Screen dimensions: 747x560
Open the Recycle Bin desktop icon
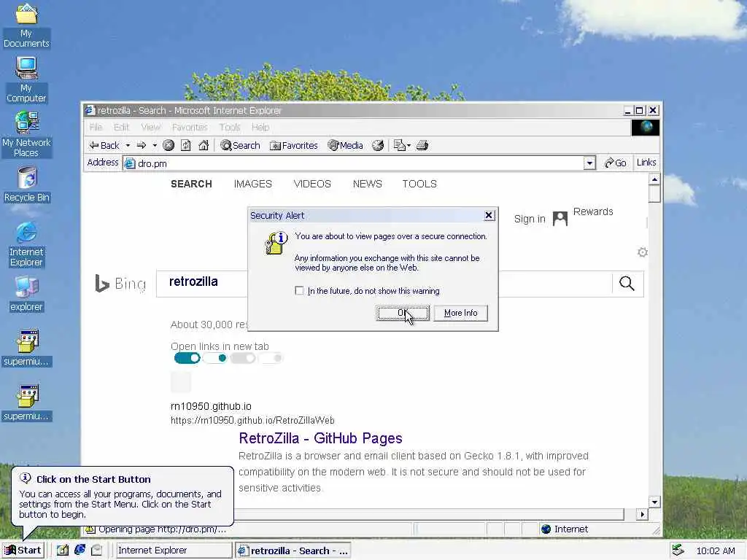pyautogui.click(x=27, y=184)
